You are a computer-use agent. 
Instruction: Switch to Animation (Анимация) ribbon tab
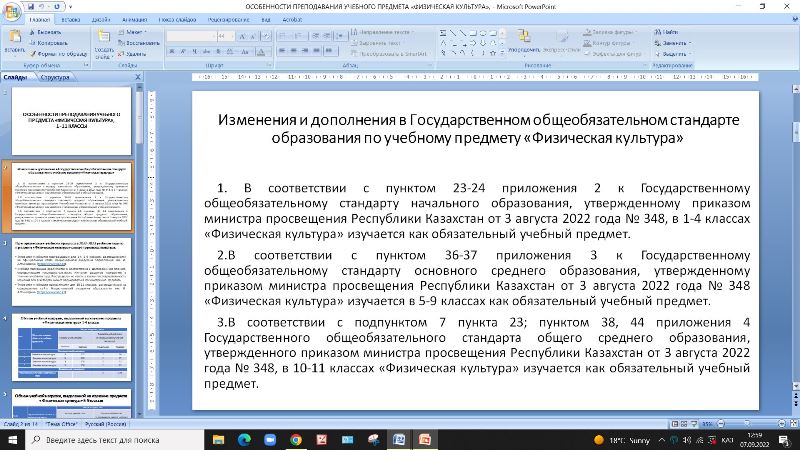(134, 20)
